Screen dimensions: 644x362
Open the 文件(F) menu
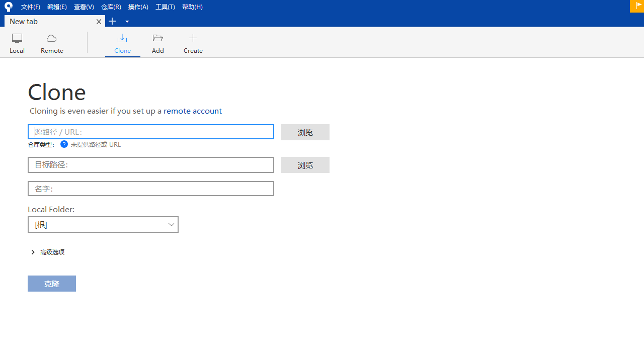pos(30,7)
